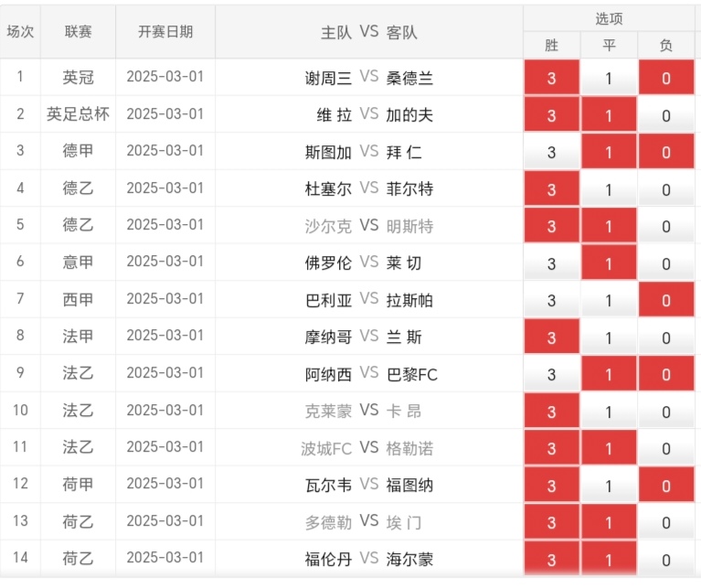Toggle loss option for 斯图加 vs 拜仁

(666, 152)
